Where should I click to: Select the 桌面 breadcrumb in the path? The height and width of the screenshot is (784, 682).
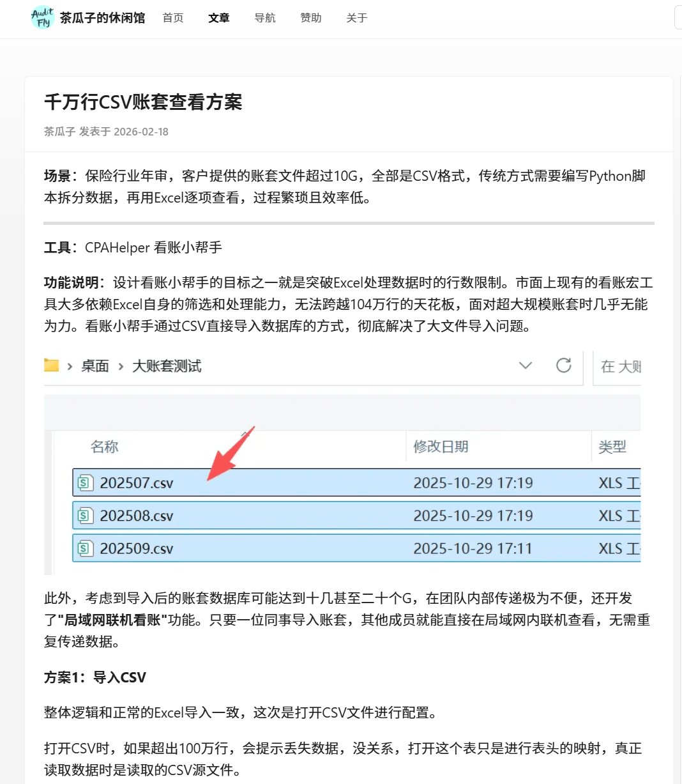pyautogui.click(x=95, y=366)
